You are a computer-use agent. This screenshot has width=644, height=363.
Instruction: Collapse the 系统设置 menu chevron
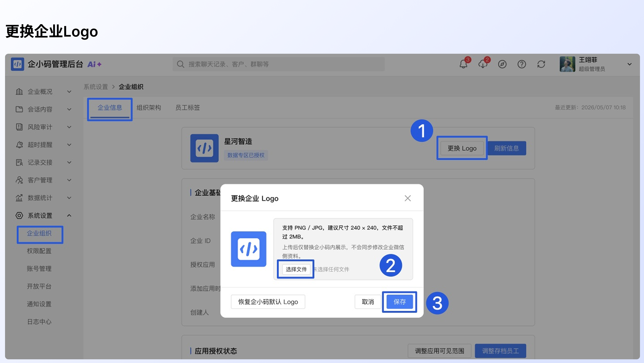click(x=69, y=216)
